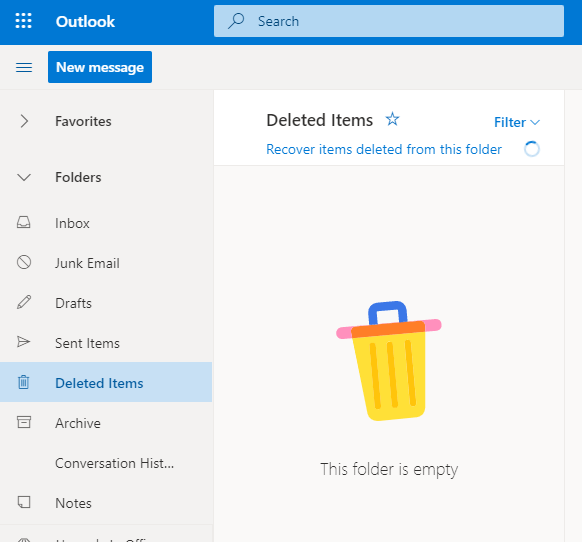Screen dimensions: 582x542
Task: Open the Junk Email folder
Action: coord(106,263)
